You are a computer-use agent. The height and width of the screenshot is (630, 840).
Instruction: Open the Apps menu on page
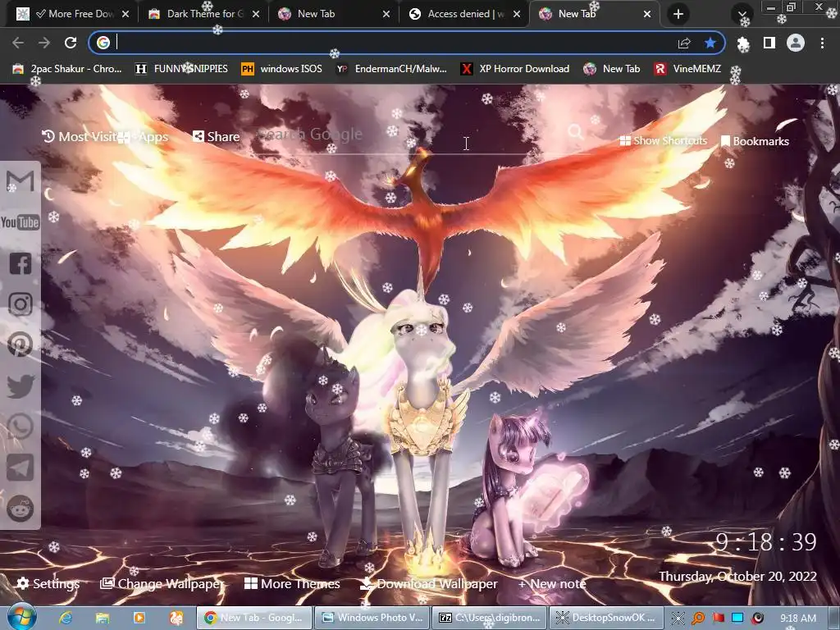143,137
